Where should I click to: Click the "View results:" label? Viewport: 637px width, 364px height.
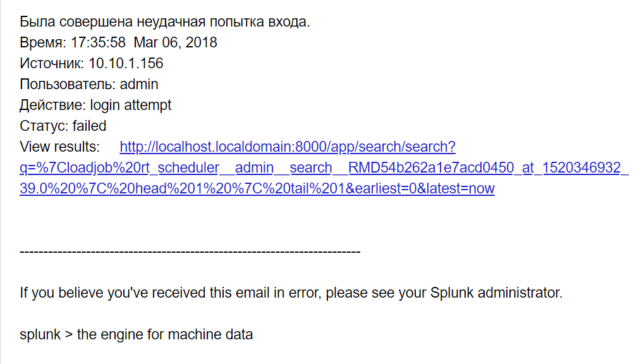60,147
